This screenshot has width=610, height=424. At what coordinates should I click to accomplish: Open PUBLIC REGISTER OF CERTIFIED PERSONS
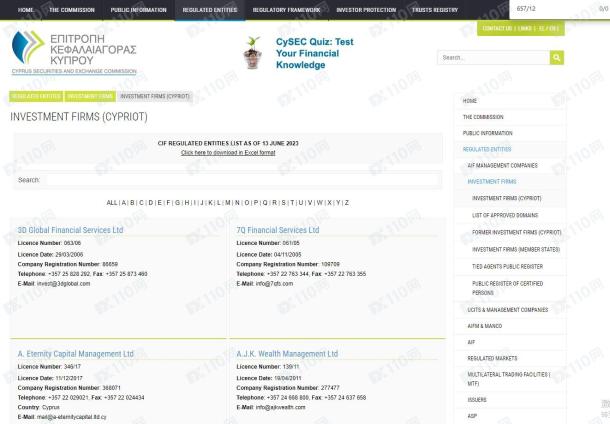click(510, 288)
